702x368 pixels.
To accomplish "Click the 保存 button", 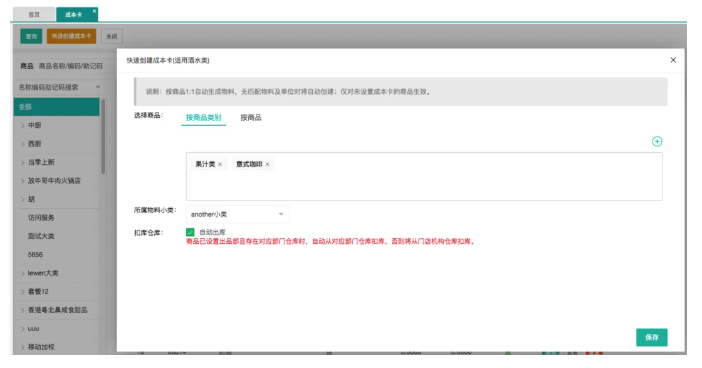I will 651,338.
